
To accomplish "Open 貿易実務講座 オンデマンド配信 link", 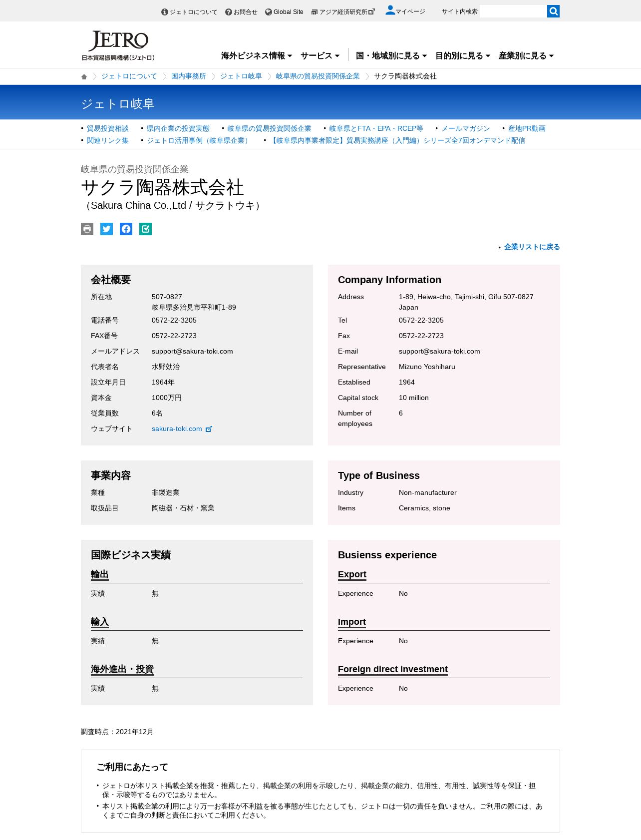I will click(397, 141).
